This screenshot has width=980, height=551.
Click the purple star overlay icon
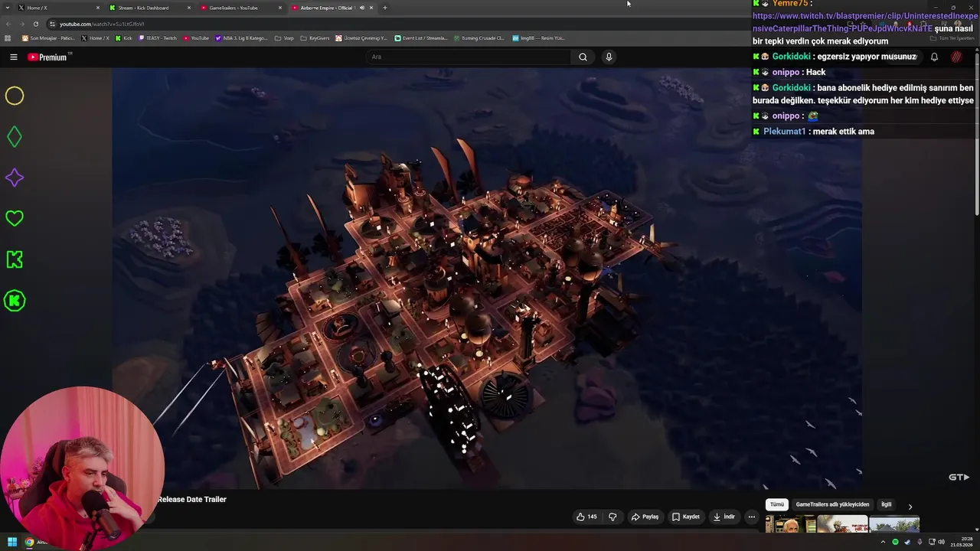point(15,178)
